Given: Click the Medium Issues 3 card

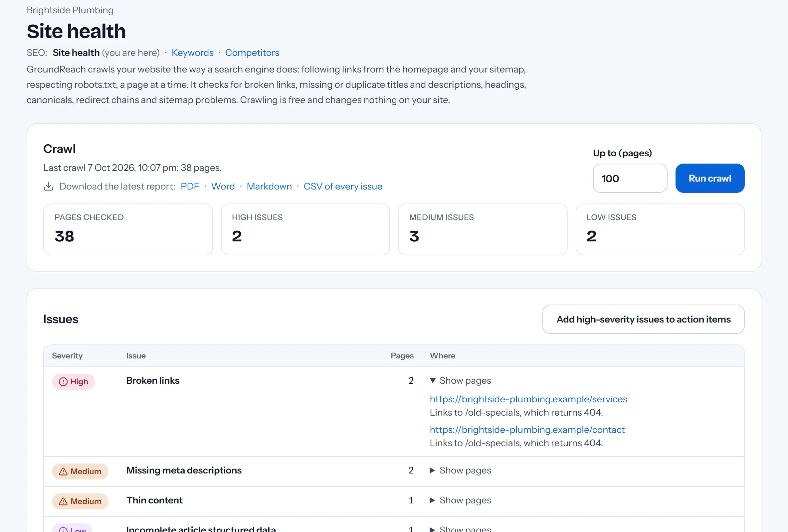Looking at the screenshot, I should (483, 229).
